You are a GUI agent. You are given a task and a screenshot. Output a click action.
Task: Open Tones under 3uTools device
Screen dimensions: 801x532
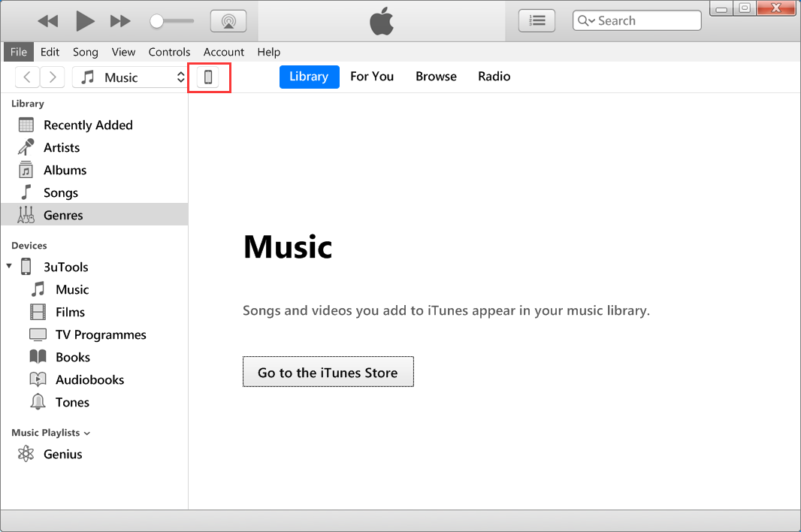pyautogui.click(x=95, y=402)
